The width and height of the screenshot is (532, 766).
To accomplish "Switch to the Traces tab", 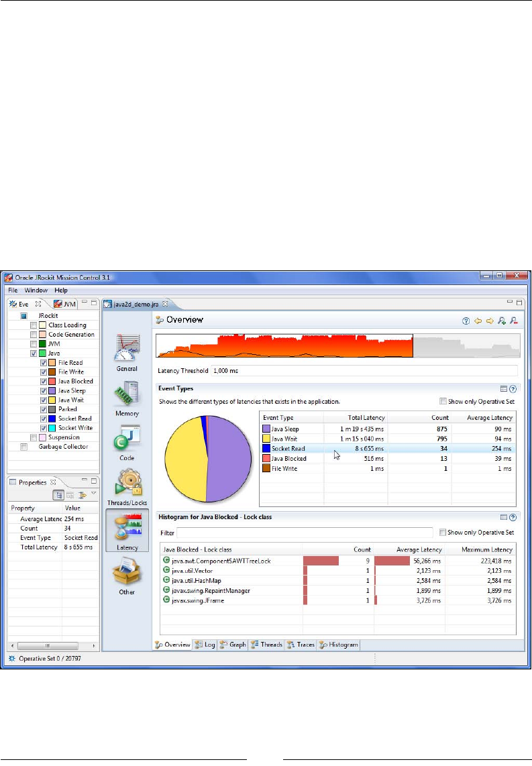I will pos(301,645).
